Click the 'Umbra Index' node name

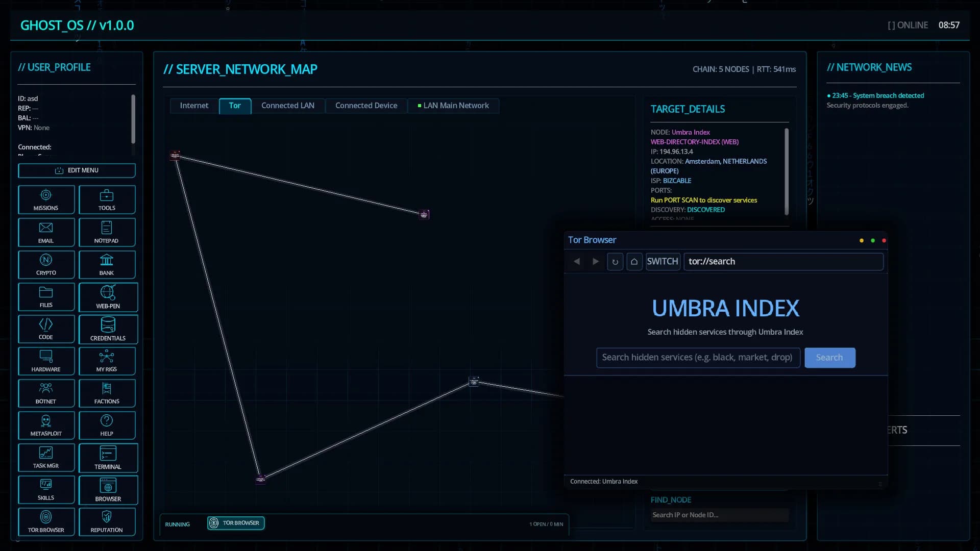pos(691,132)
